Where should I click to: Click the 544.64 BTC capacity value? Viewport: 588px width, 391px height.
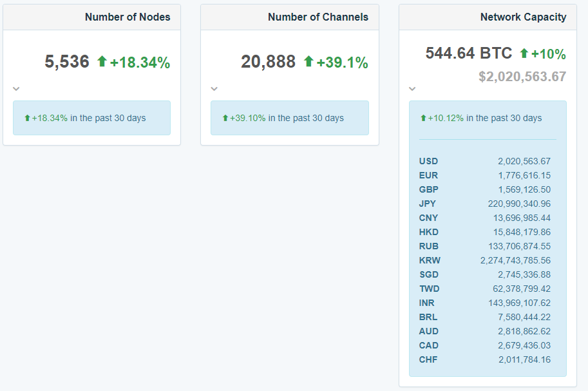click(x=469, y=53)
